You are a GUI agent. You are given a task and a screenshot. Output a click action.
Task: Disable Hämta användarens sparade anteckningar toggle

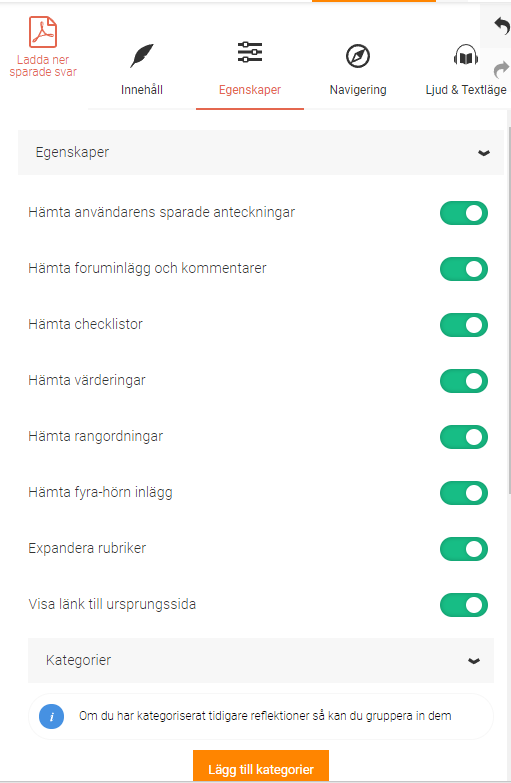coord(464,213)
